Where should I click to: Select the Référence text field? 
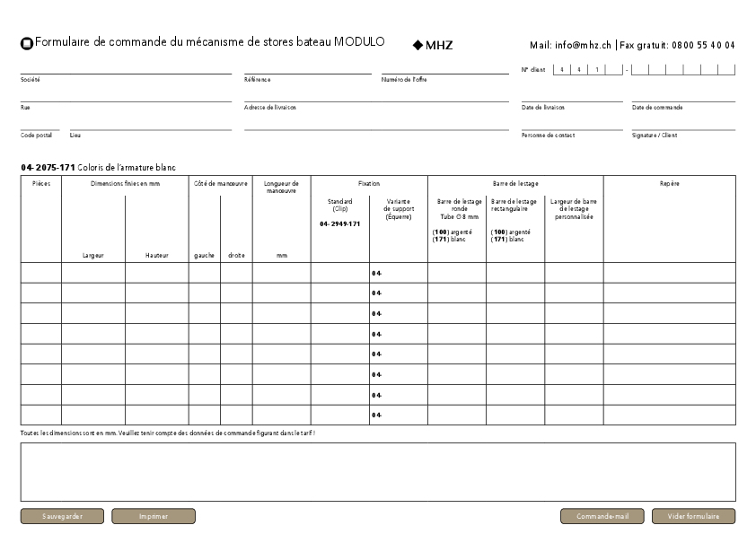coord(307,68)
